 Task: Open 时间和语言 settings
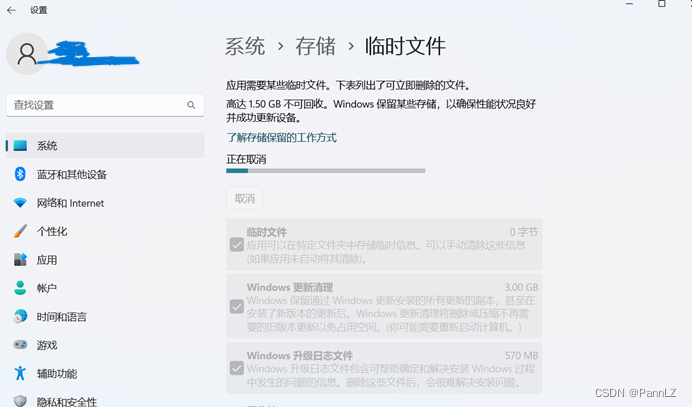105,317
